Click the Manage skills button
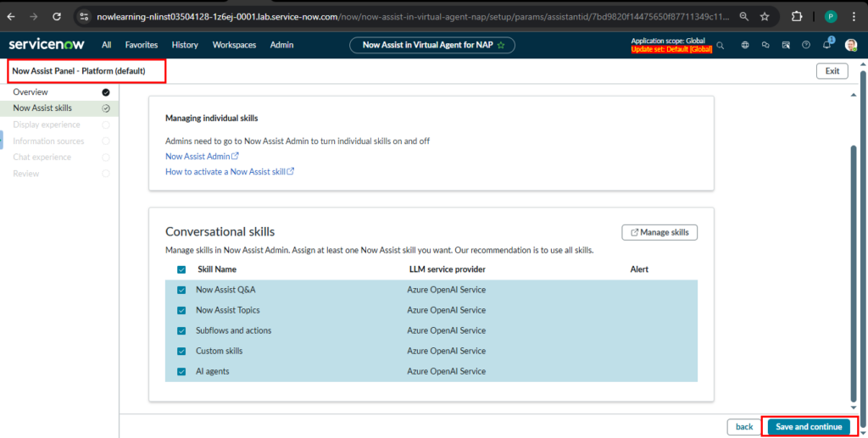868x438 pixels. click(x=659, y=232)
